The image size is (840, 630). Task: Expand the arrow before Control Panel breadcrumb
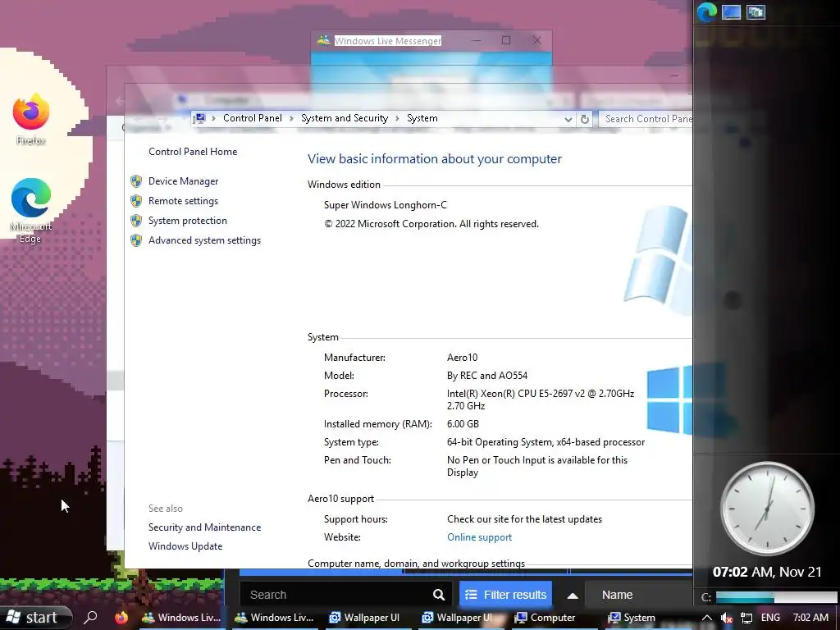pos(213,118)
